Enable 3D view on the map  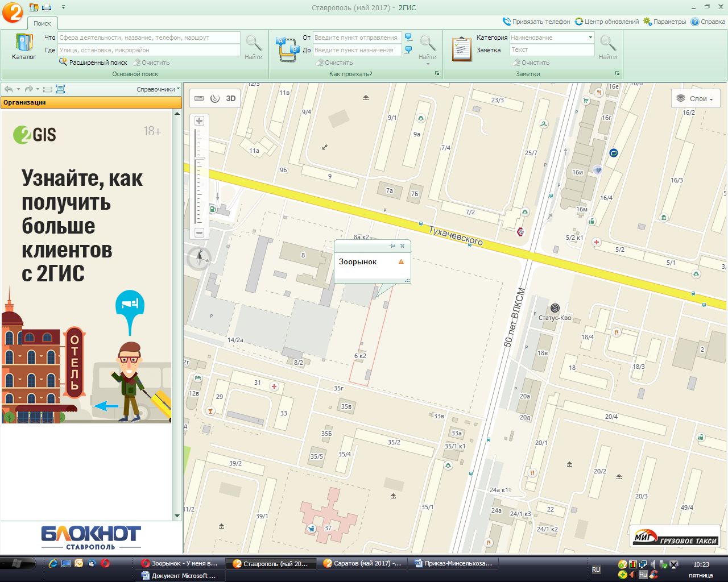[x=230, y=98]
